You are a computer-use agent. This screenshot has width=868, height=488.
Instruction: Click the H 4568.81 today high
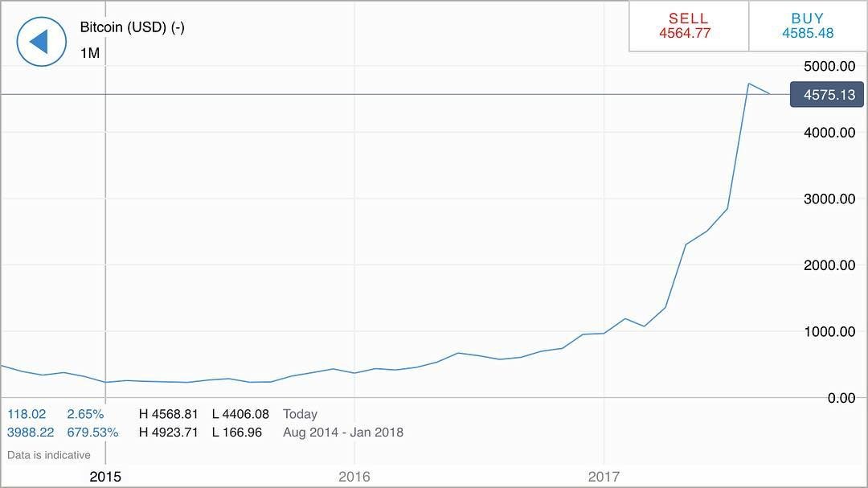168,414
